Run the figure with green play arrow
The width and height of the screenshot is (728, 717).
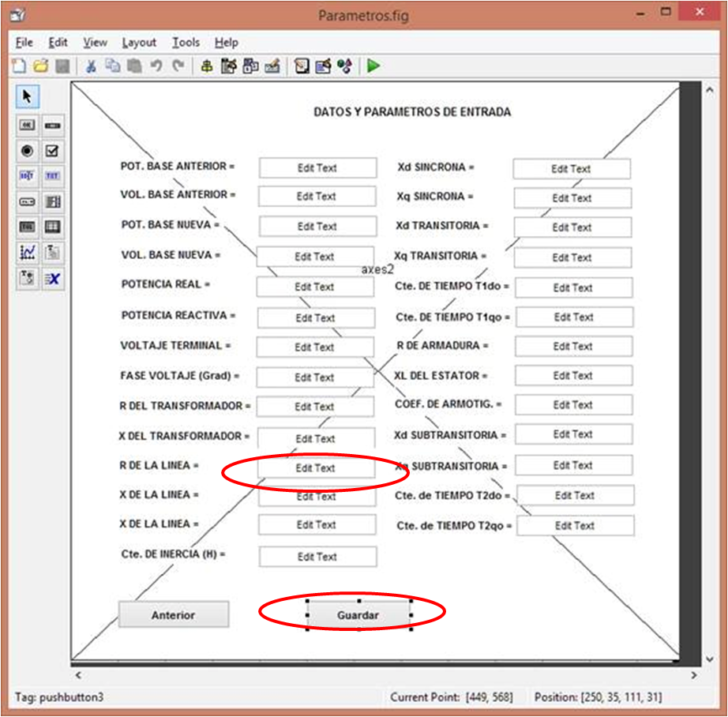[373, 66]
